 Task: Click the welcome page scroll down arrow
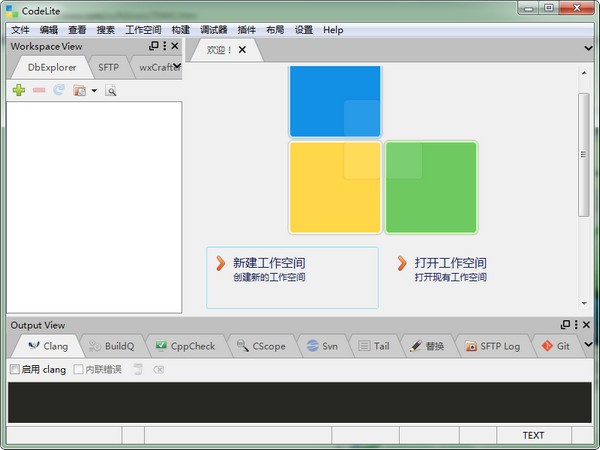pos(584,303)
